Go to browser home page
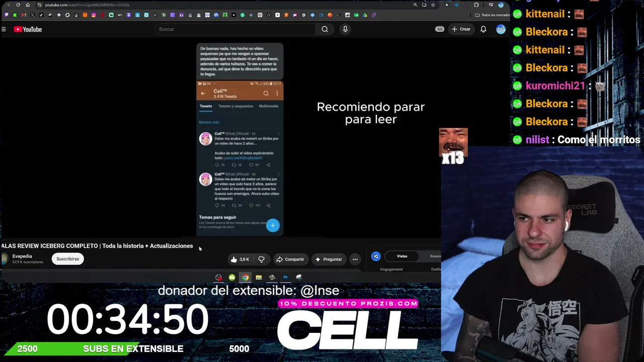The width and height of the screenshot is (644, 362). pos(28,5)
